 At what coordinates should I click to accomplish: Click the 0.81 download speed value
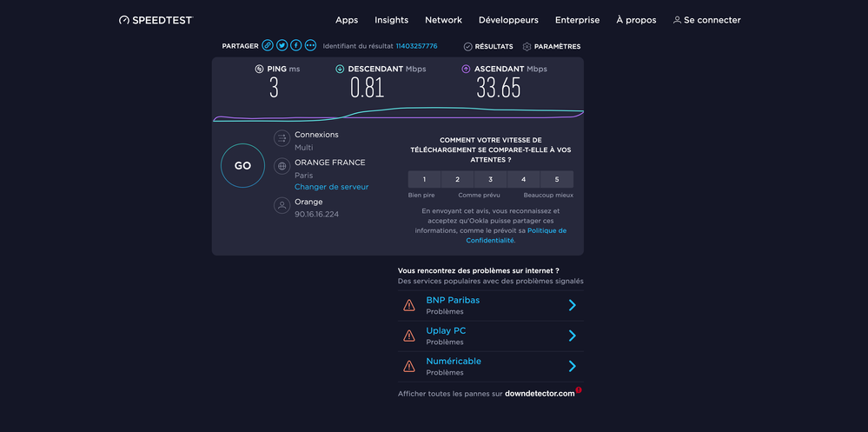tap(367, 88)
